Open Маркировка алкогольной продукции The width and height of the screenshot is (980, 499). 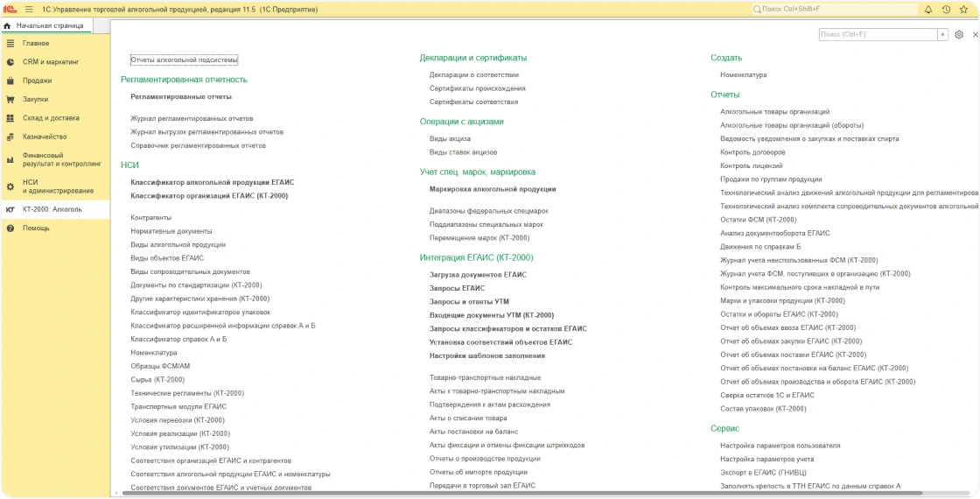coord(493,189)
